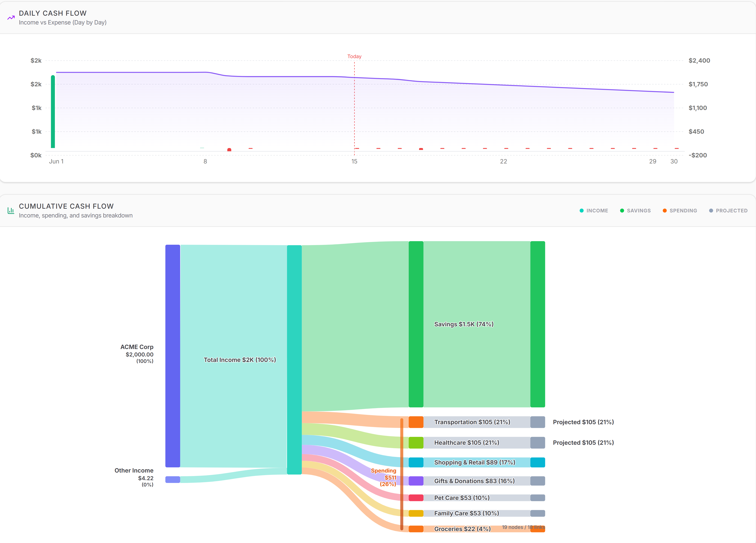
Task: Toggle the Income legend item
Action: 594,210
